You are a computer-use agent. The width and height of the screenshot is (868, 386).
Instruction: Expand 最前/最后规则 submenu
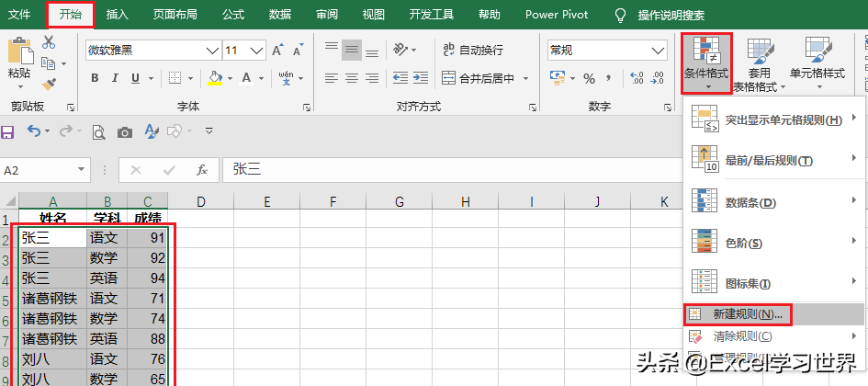coord(774,161)
